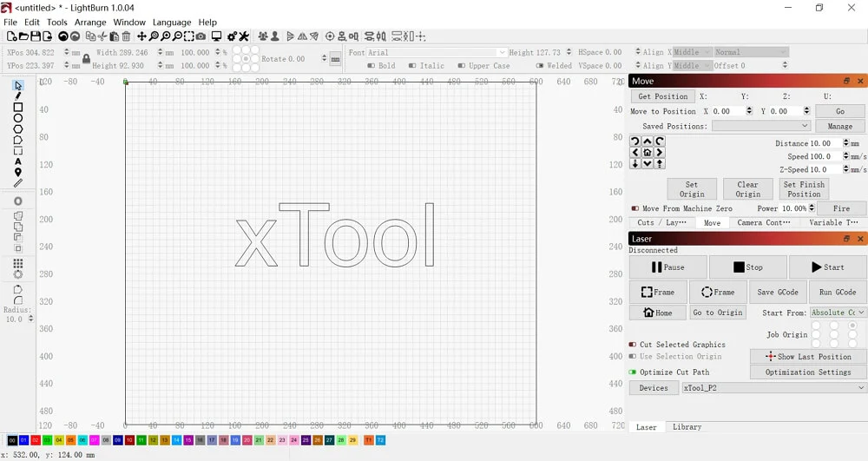Click the Distance value spinner arrows
Screen dimensions: 868x461
pos(845,142)
